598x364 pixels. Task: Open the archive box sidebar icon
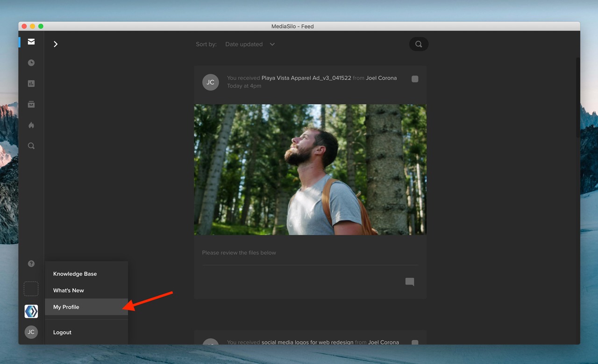(x=31, y=104)
